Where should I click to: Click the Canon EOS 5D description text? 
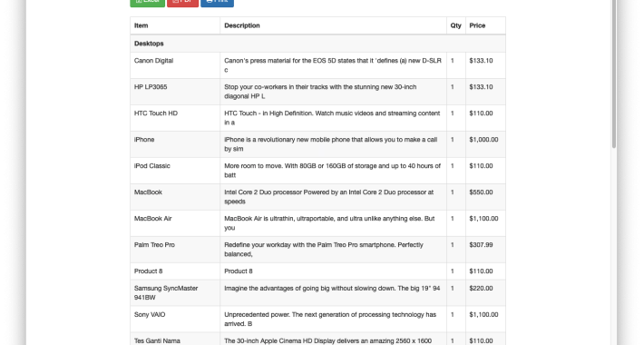coord(333,65)
